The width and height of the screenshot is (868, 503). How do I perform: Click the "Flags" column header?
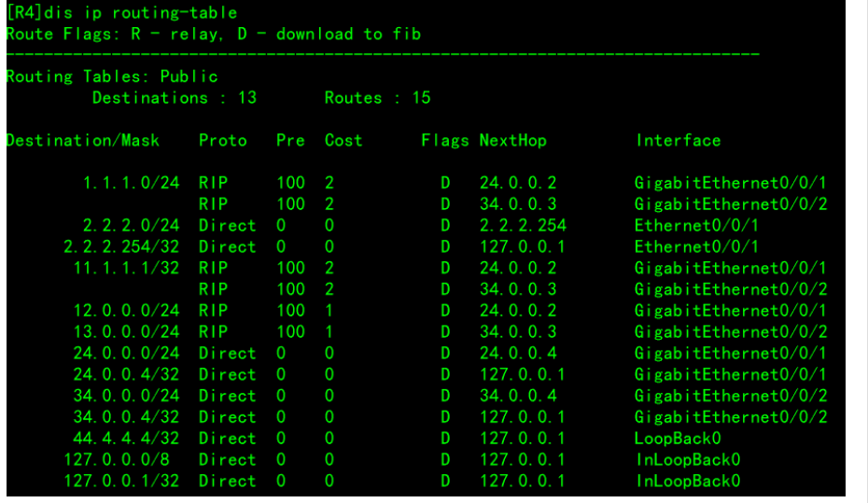click(445, 141)
